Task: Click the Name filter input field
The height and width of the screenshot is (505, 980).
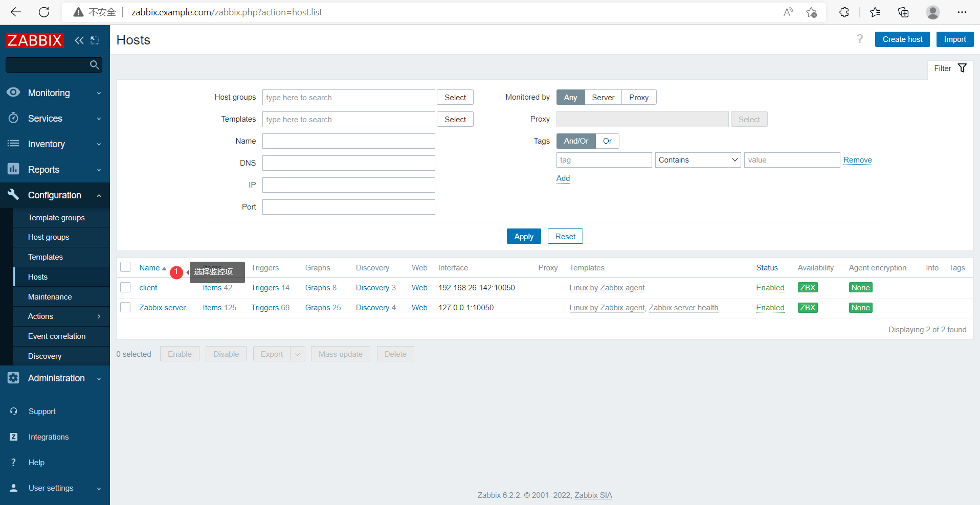Action: [x=349, y=141]
